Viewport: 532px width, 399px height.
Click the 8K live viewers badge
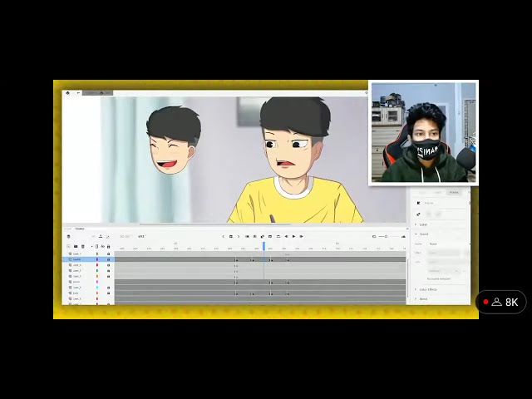pyautogui.click(x=501, y=302)
